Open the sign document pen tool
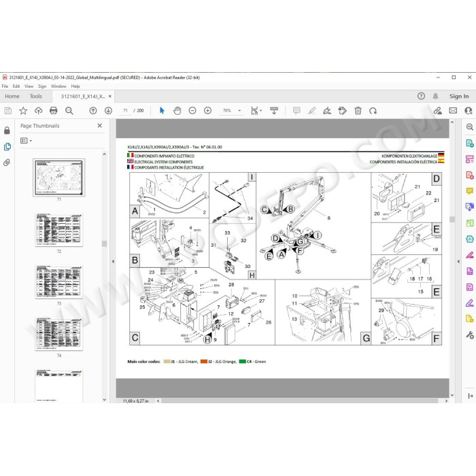This screenshot has width=476, height=476. (327, 111)
